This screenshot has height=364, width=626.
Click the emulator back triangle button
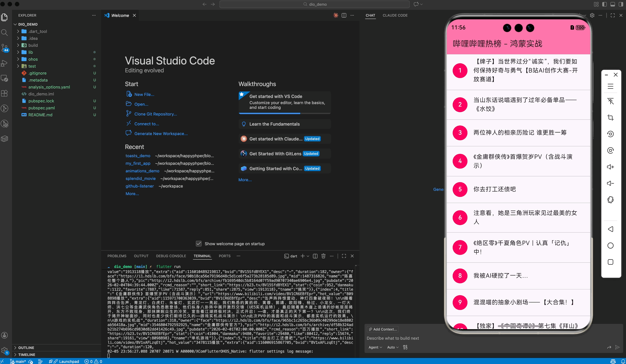click(x=611, y=229)
